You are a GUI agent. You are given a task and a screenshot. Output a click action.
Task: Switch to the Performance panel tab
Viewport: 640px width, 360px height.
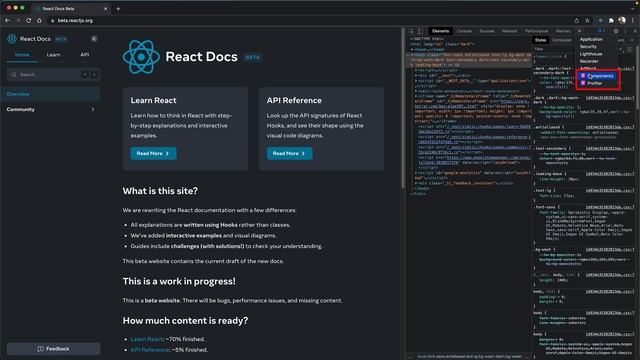(x=536, y=31)
